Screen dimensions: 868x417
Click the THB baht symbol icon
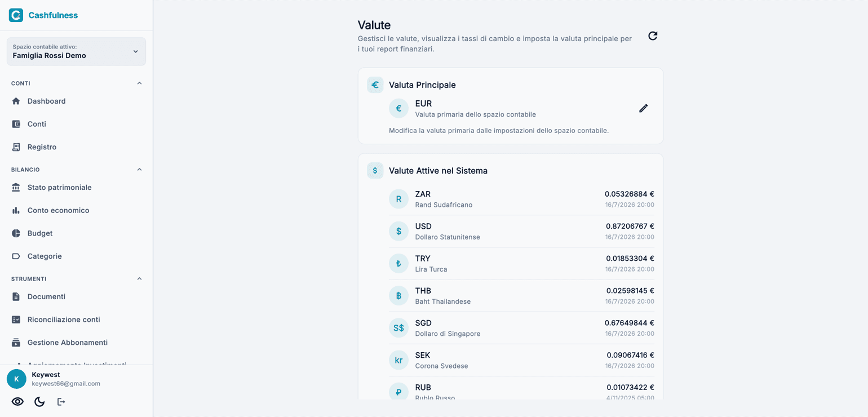point(398,295)
